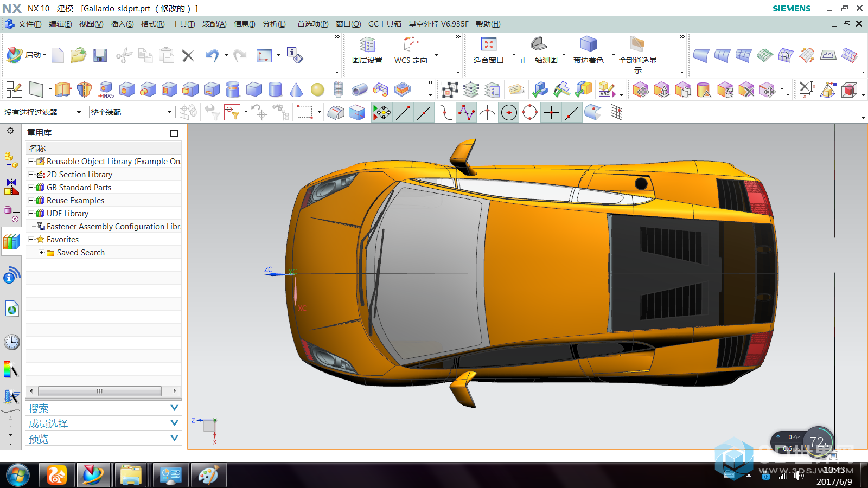Screen dimensions: 868x488
Task: Open the 整个装配 selection scope dropdown
Action: pos(132,112)
